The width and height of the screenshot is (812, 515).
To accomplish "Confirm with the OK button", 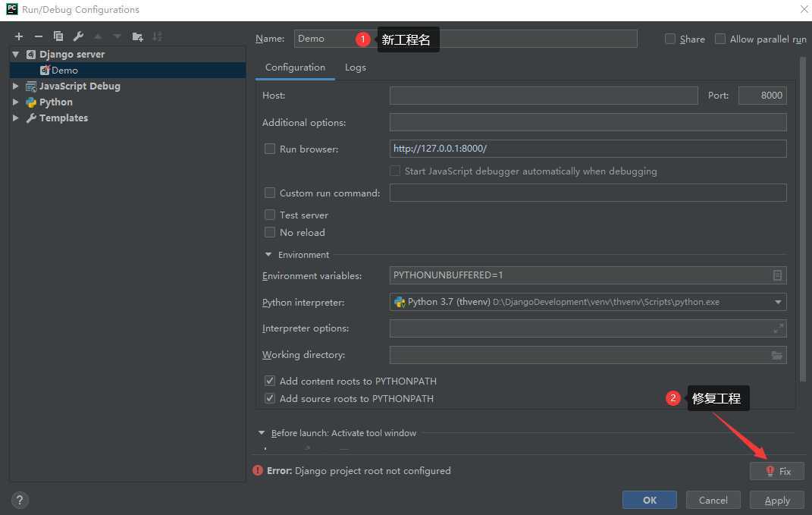I will [650, 500].
